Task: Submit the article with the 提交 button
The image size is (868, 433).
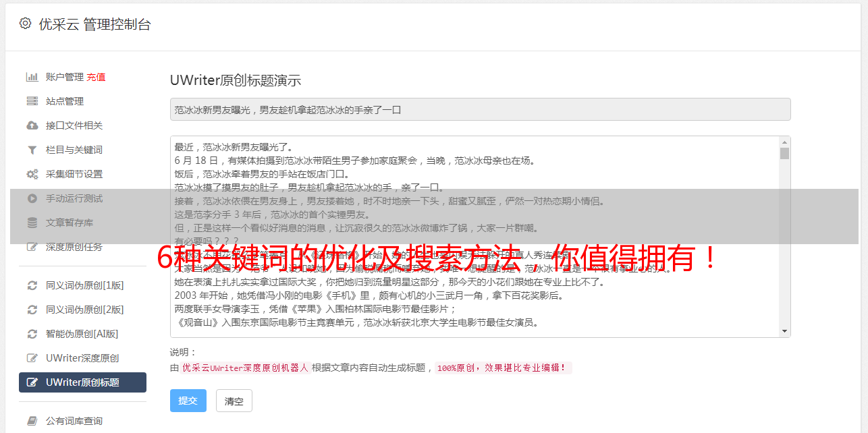Action: point(188,401)
